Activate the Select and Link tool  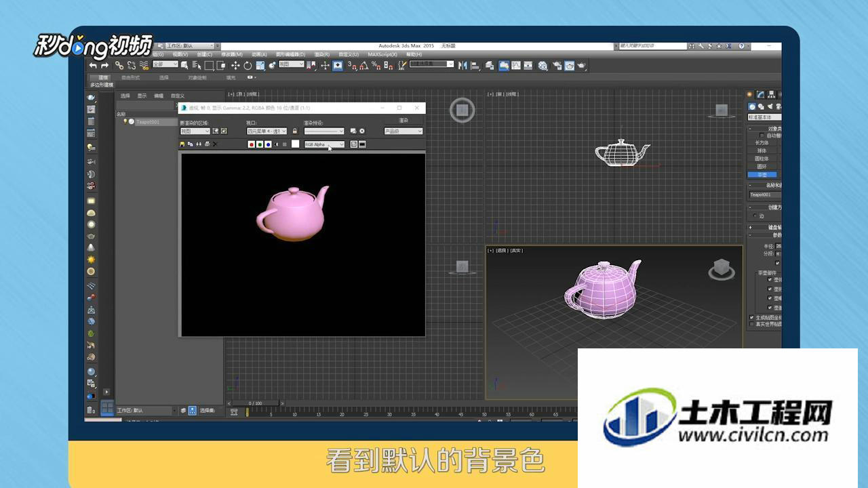click(x=119, y=65)
